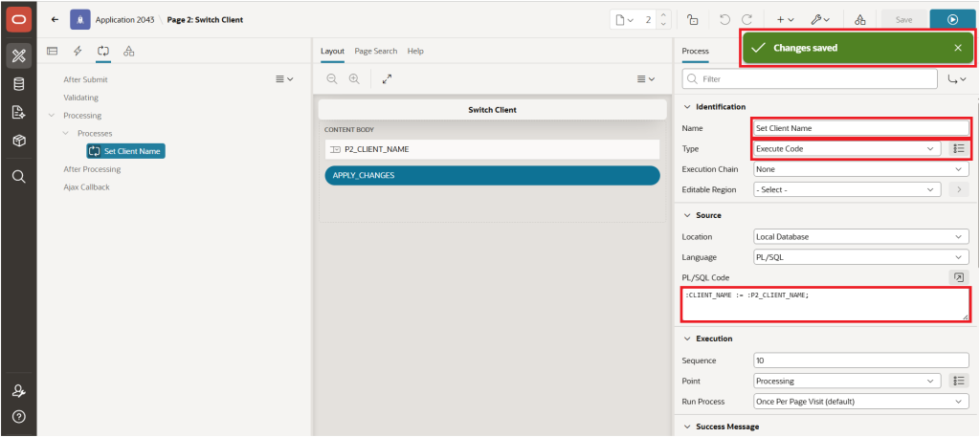Select the Set Client Name process
980x437 pixels.
126,151
